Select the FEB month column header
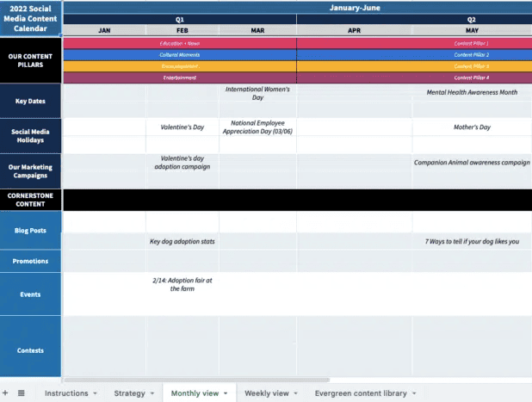The height and width of the screenshot is (402, 532). [x=182, y=30]
